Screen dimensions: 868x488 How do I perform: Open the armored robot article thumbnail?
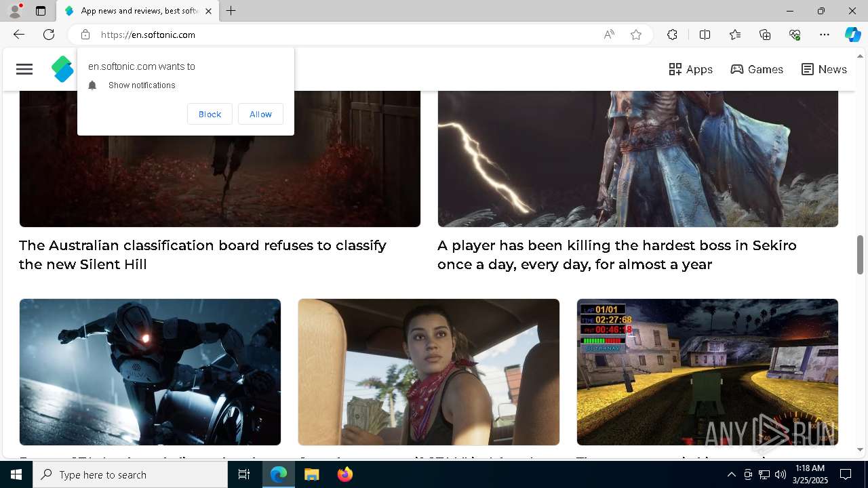click(x=150, y=372)
